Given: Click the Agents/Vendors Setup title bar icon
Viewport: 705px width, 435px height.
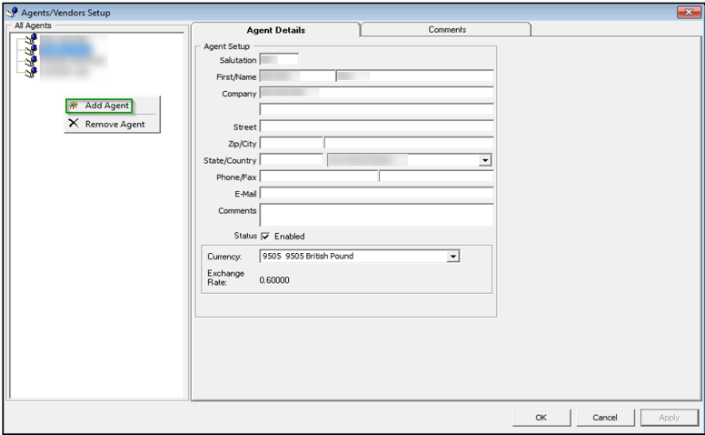Looking at the screenshot, I should [12, 12].
